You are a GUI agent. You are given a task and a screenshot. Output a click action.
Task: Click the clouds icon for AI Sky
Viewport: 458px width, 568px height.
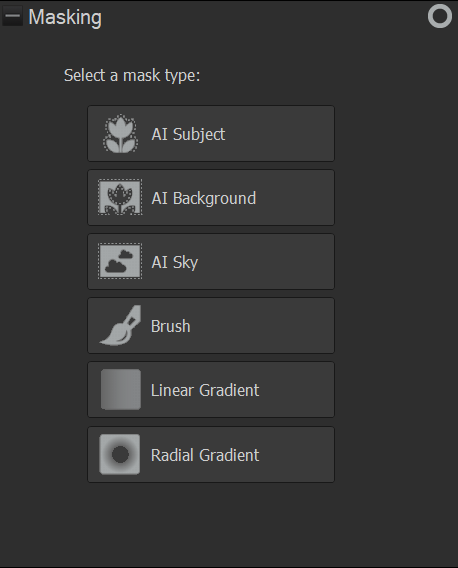(120, 261)
